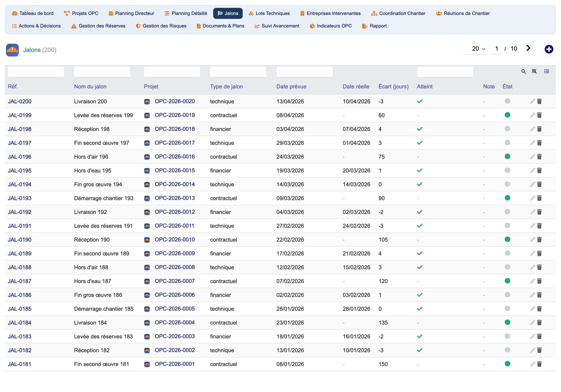Open jalon JAL-0187
The image size is (561, 392).
click(x=20, y=281)
